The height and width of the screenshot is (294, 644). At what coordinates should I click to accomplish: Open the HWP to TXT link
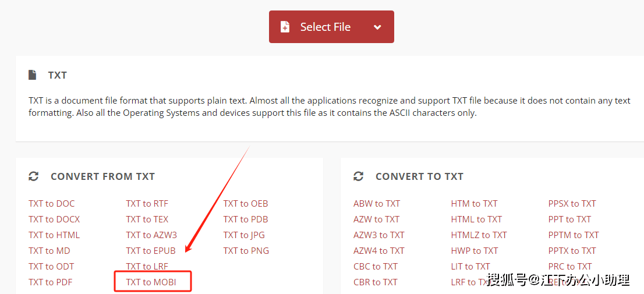[x=475, y=250]
